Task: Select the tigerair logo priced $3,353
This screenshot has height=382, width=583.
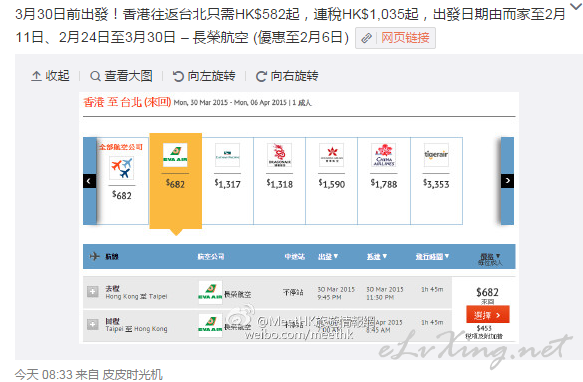Action: click(436, 155)
